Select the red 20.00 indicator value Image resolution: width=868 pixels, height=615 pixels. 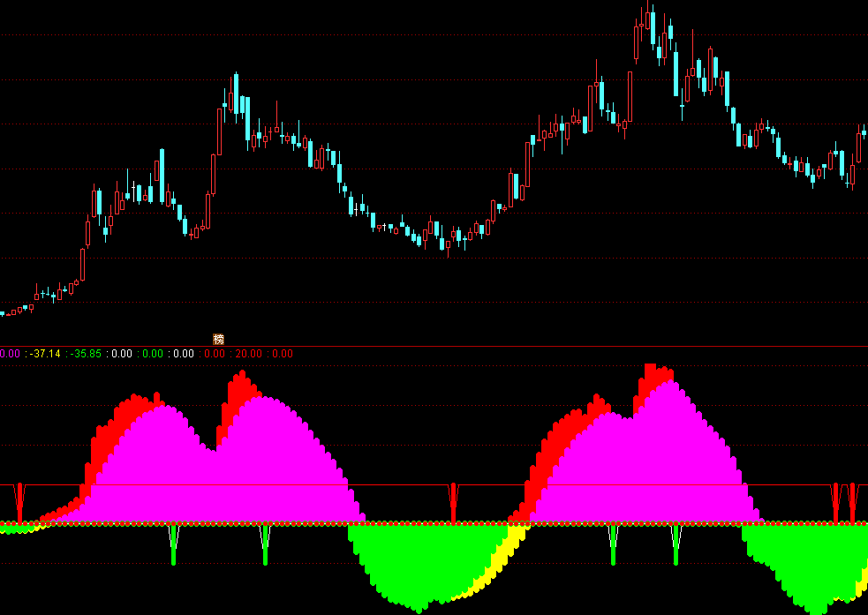248,354
